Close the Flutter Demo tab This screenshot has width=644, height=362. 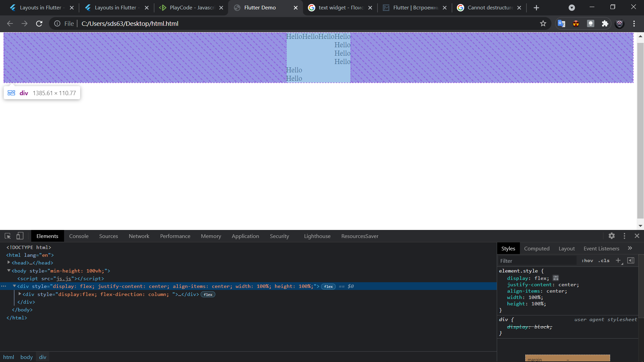point(296,8)
